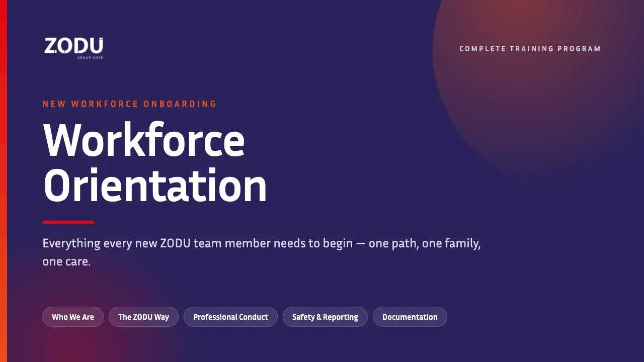Click the New Workforce Onboarding subtitle

[130, 104]
